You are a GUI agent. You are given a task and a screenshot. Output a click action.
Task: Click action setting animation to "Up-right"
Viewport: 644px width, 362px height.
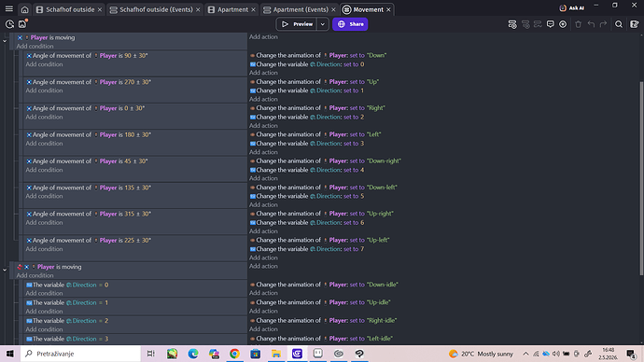tap(322, 214)
